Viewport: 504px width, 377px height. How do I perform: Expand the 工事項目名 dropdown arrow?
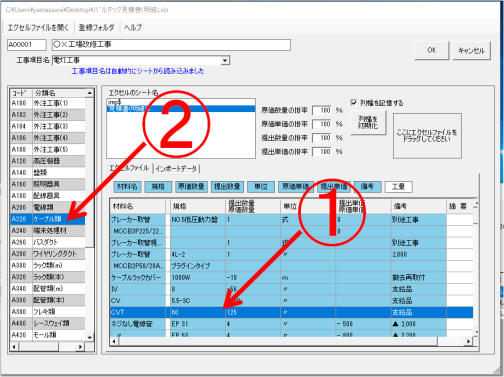point(225,60)
